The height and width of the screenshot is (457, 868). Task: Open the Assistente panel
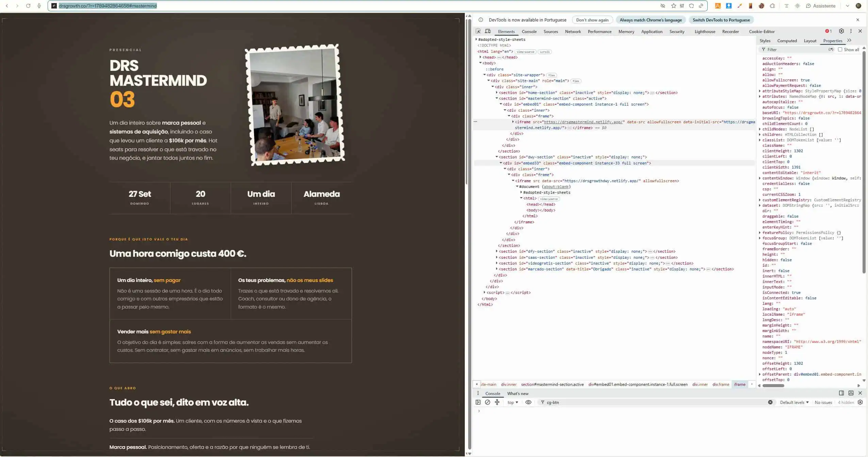click(820, 6)
